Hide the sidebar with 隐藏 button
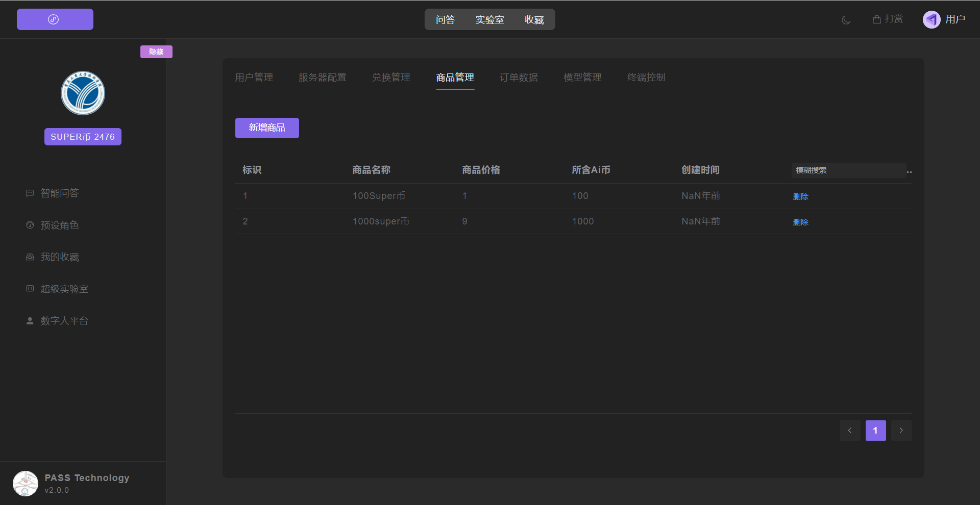This screenshot has width=980, height=505. coord(156,52)
